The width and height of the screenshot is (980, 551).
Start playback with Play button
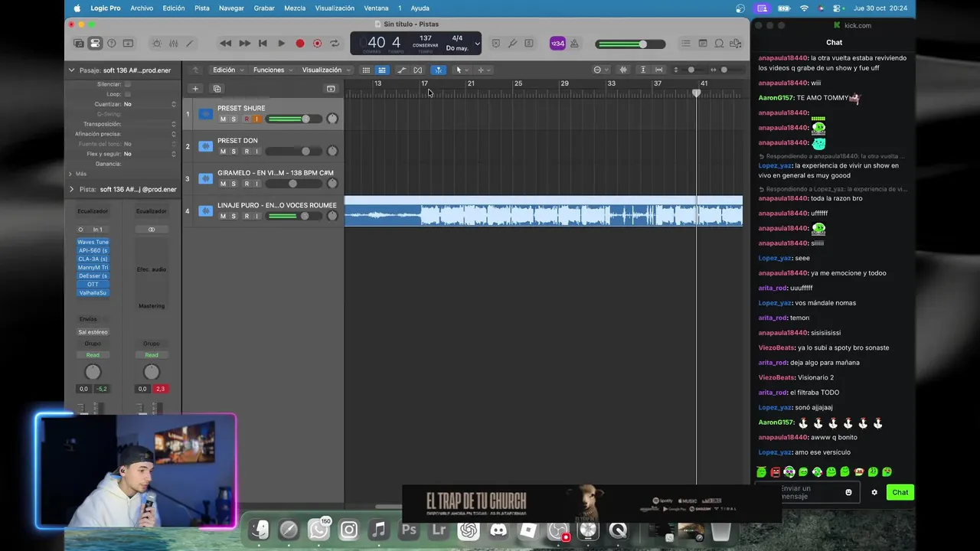[281, 44]
